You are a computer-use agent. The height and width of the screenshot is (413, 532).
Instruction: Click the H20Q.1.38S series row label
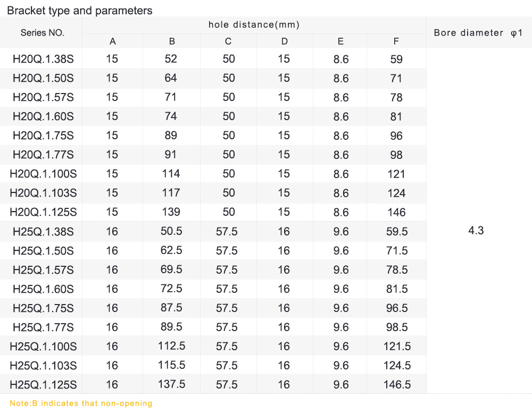43,59
